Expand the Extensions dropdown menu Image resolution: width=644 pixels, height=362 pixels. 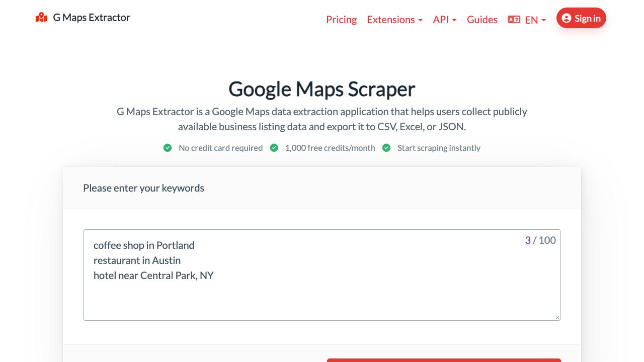[394, 20]
